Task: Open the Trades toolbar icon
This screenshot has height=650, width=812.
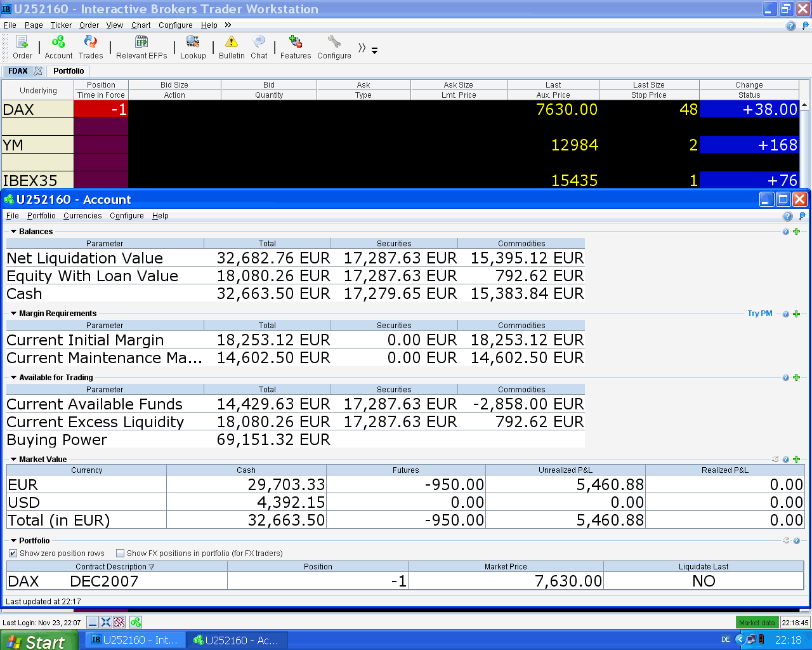Action: 91,43
